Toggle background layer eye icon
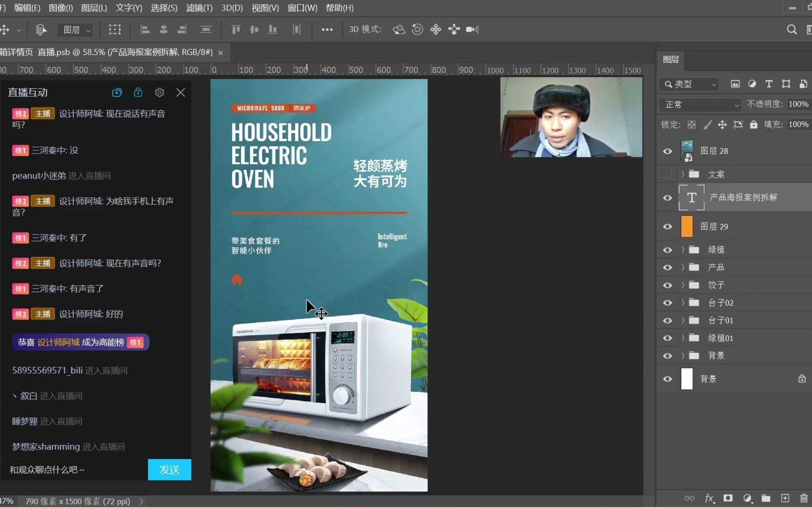The height and width of the screenshot is (508, 812). click(x=667, y=379)
